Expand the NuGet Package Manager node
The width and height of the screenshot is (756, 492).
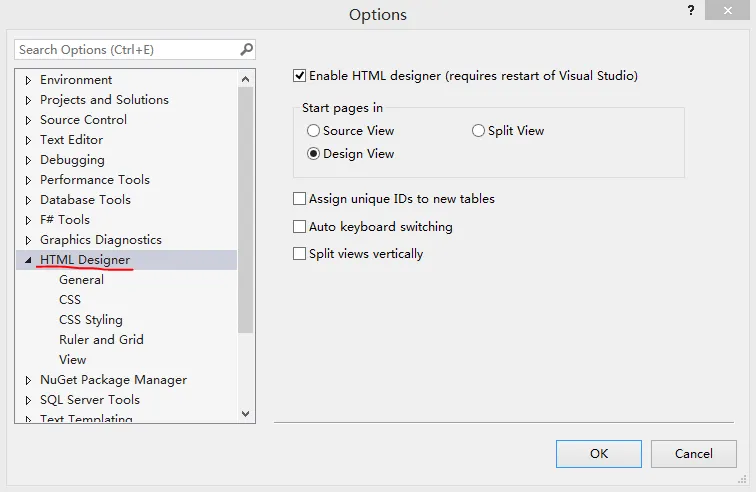point(29,380)
